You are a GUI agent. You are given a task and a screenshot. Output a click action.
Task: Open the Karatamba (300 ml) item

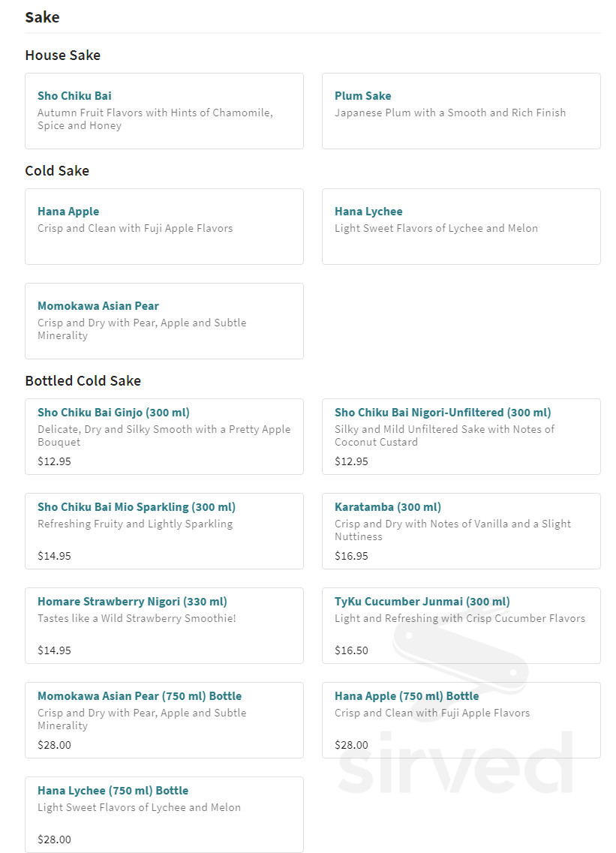coord(388,507)
